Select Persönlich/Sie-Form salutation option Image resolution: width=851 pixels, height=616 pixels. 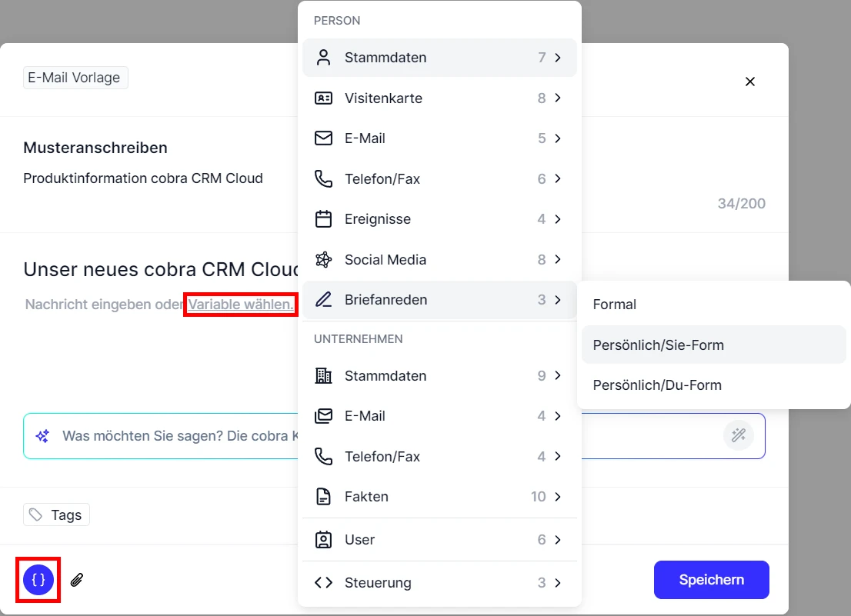pyautogui.click(x=658, y=345)
